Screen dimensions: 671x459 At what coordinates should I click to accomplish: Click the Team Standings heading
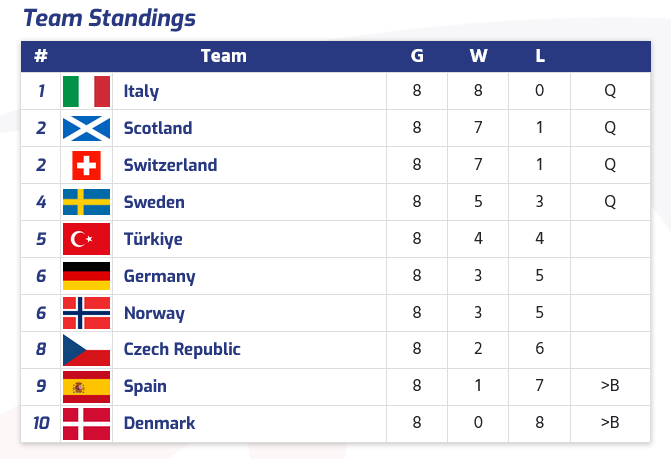(x=109, y=18)
